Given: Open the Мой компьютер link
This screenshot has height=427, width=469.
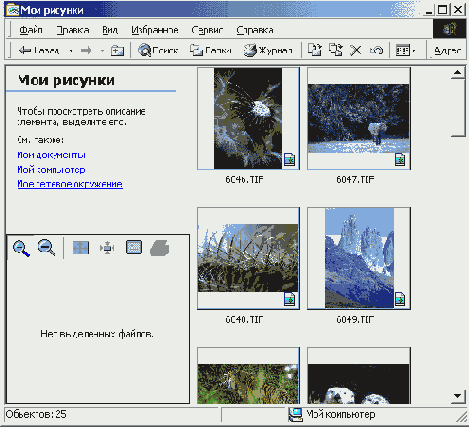Looking at the screenshot, I should pyautogui.click(x=51, y=170).
